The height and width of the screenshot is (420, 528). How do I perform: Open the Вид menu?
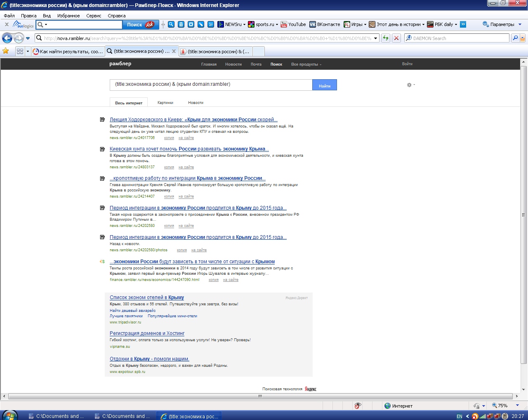[47, 16]
